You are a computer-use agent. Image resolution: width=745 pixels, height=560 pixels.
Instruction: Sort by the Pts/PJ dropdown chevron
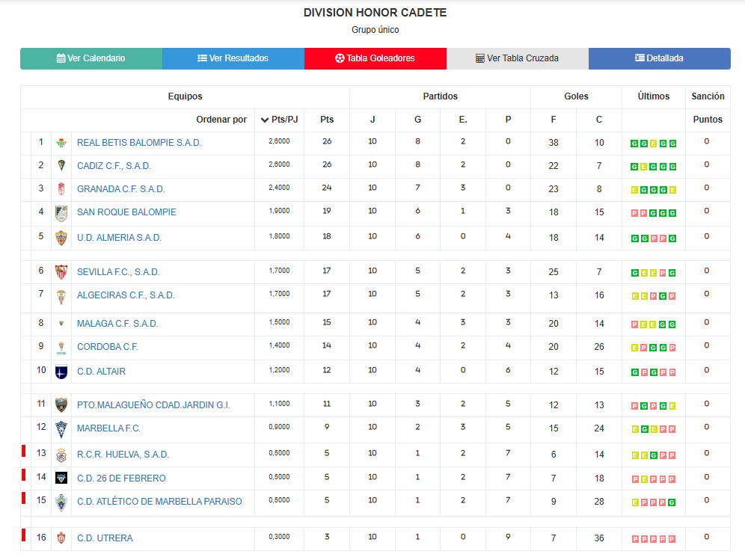(x=265, y=120)
